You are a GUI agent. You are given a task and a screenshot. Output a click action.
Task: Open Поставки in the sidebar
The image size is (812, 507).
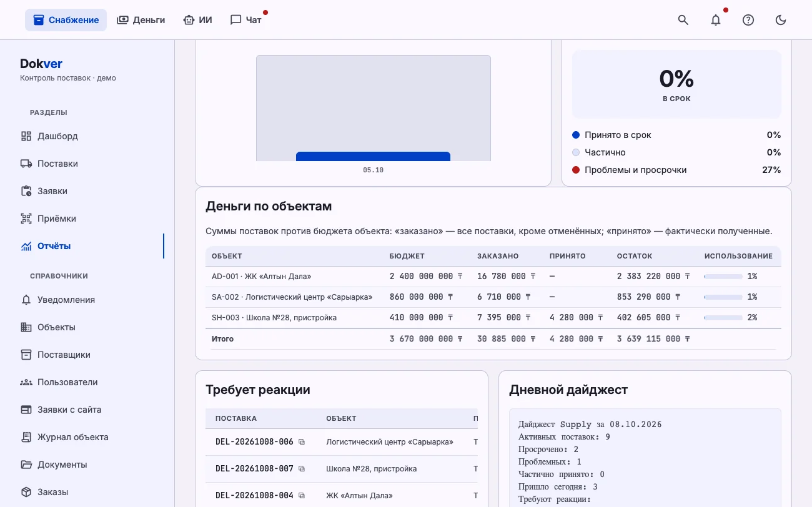pos(87,164)
